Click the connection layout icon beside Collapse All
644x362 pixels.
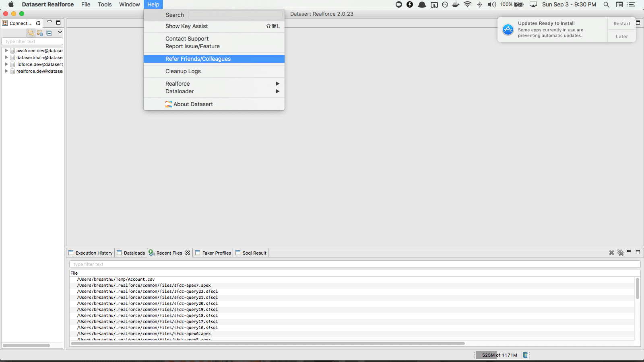(40, 33)
